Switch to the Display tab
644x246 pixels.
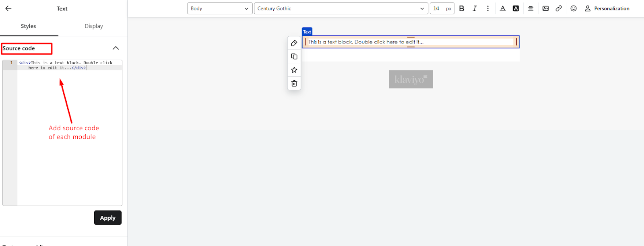pyautogui.click(x=94, y=26)
